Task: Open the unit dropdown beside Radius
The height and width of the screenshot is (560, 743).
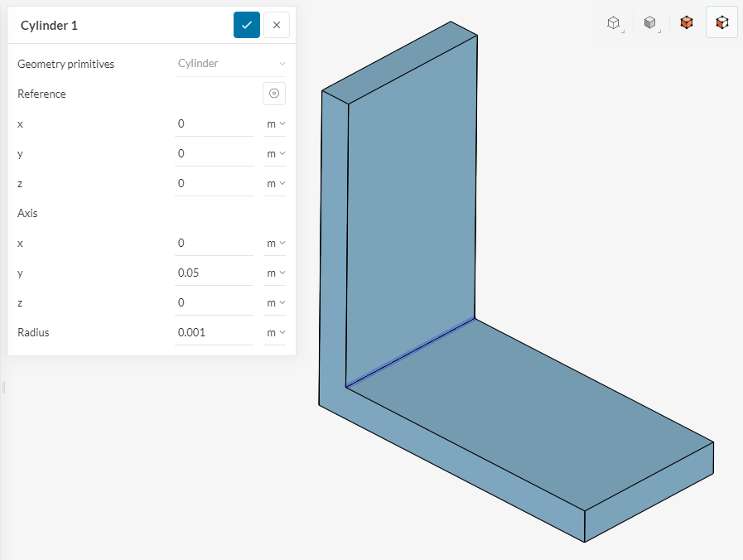Action: [x=276, y=332]
